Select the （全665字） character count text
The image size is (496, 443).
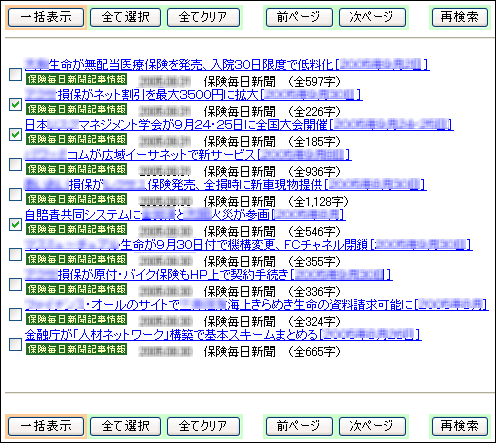point(314,352)
